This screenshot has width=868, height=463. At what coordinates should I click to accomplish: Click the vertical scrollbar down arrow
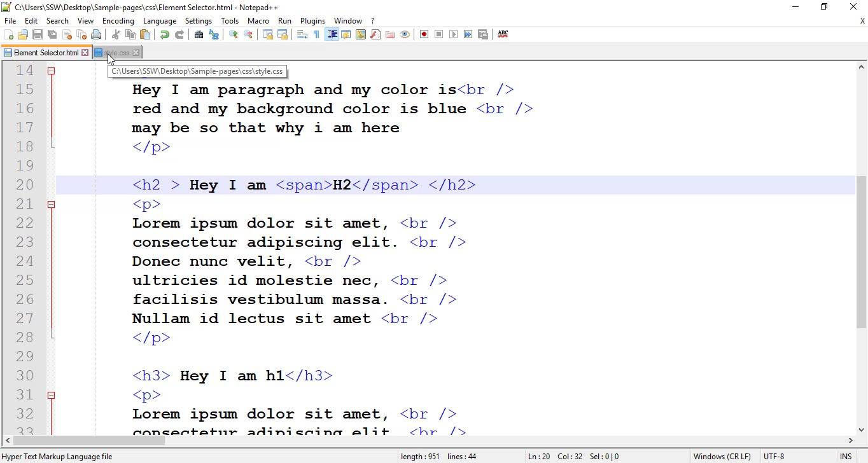(862, 430)
